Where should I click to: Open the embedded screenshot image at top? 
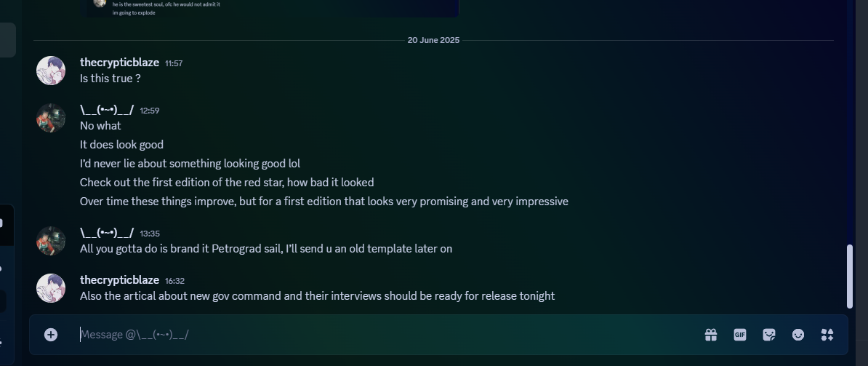click(x=270, y=8)
